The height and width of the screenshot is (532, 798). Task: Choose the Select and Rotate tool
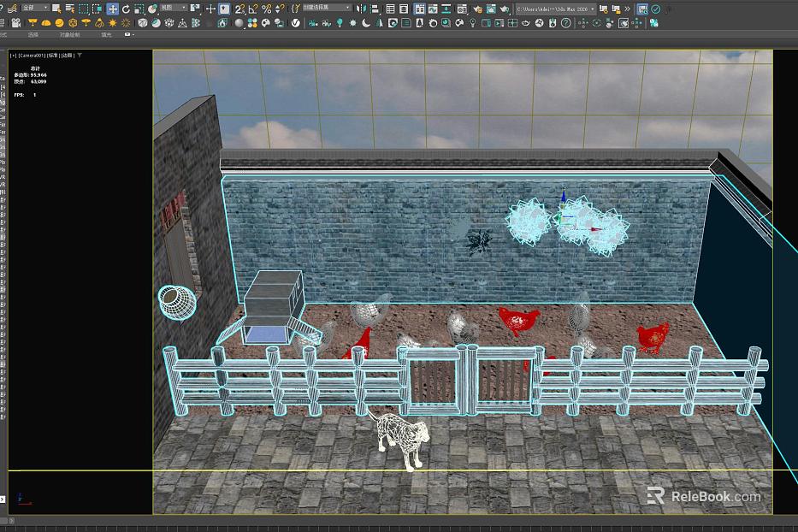(x=126, y=9)
